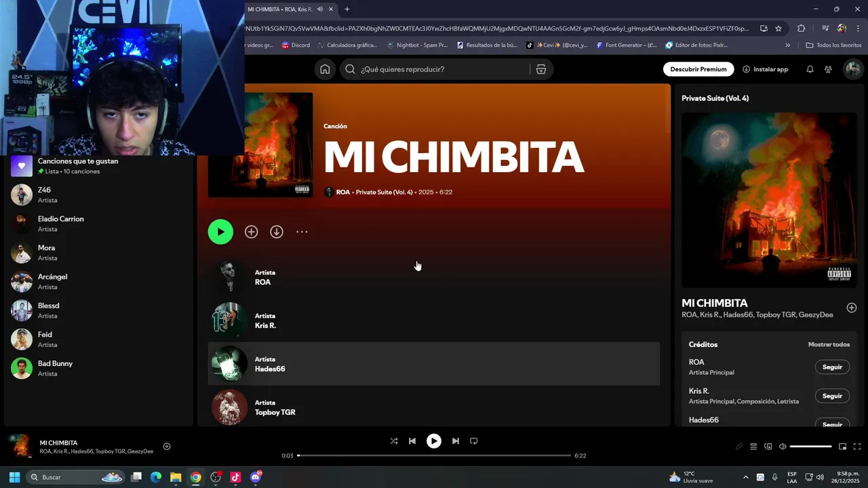868x488 pixels.
Task: Open the mini player icon
Action: 843,447
